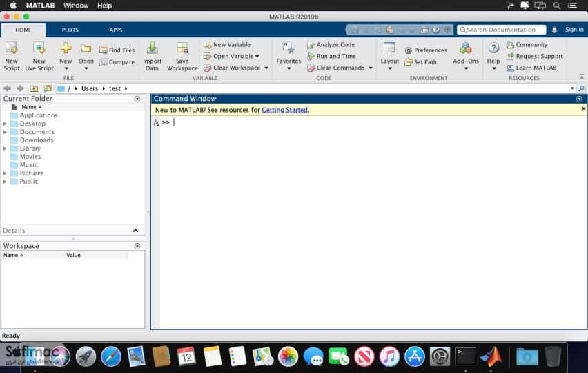This screenshot has height=373, width=588.
Task: Expand the Pictures folder
Action: click(x=5, y=173)
